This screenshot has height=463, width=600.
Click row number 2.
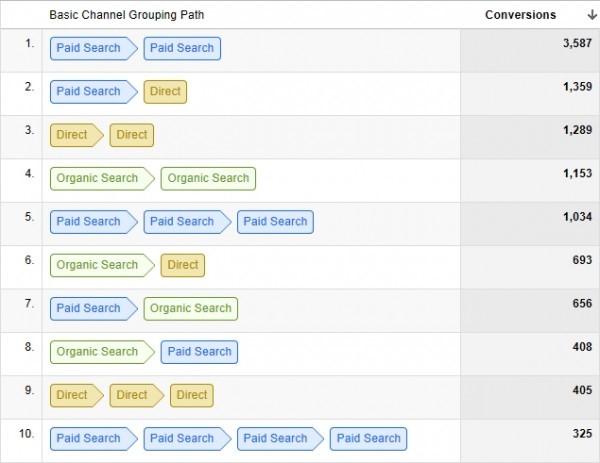coord(29,87)
